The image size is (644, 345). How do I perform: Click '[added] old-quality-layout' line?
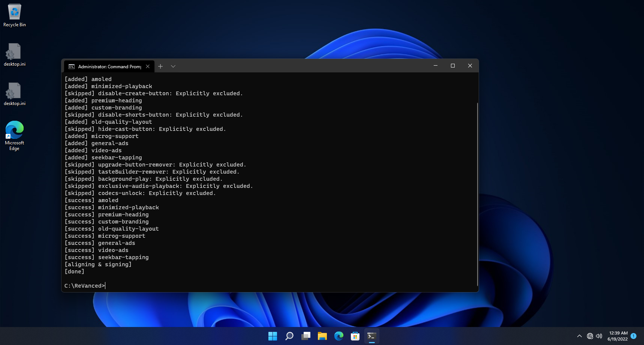coord(108,122)
